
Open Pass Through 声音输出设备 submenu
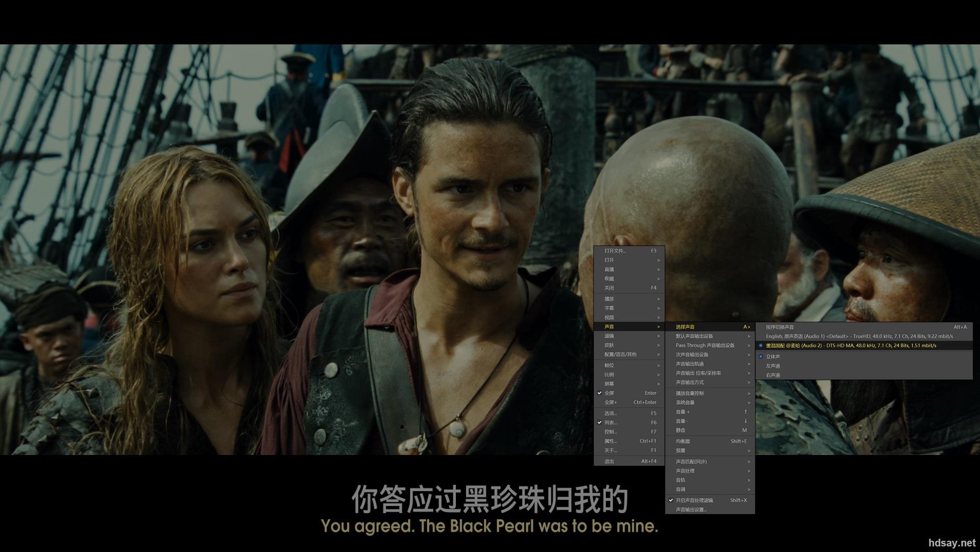point(710,345)
